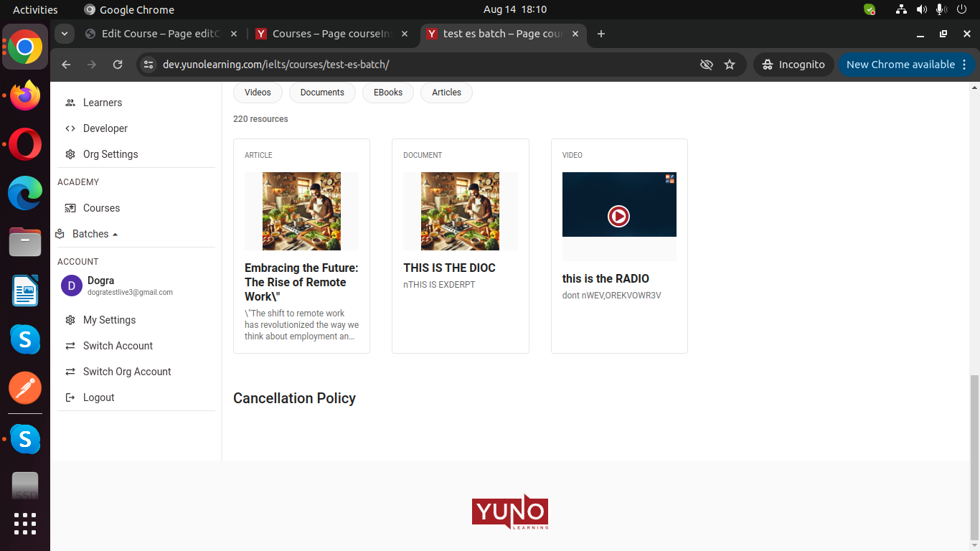Click the Learners people icon
Screen dimensions: 980x551
point(70,103)
